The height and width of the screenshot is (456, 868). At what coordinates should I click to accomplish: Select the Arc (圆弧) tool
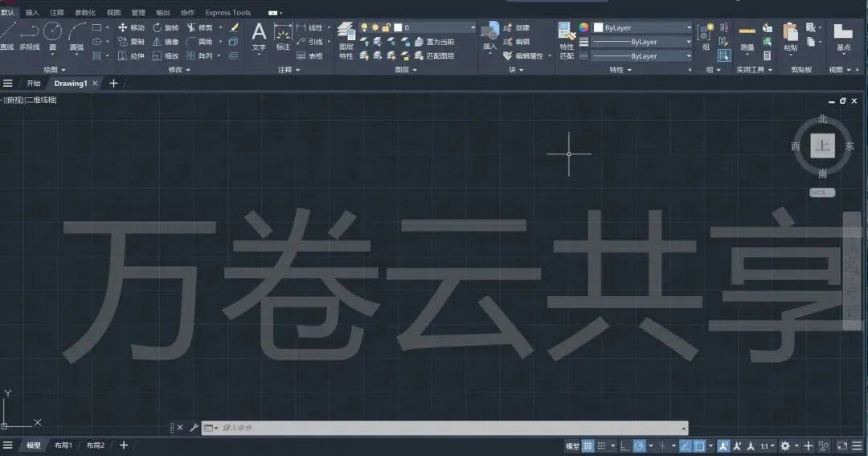point(76,36)
